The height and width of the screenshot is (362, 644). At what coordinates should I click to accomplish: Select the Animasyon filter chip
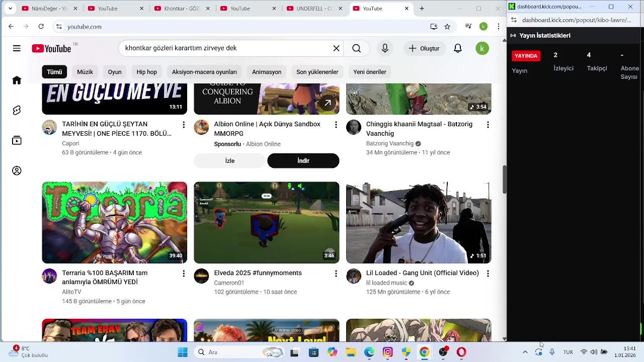click(x=267, y=72)
